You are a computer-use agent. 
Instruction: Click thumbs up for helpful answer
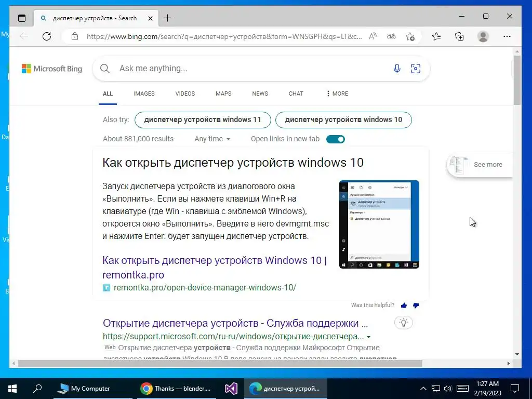click(x=404, y=305)
